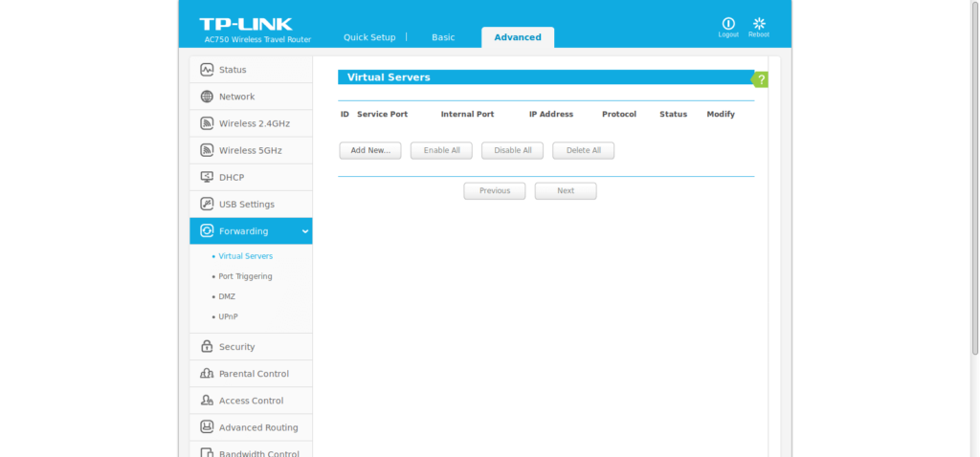Click the Status sidebar icon
This screenshot has height=457, width=980.
point(207,70)
